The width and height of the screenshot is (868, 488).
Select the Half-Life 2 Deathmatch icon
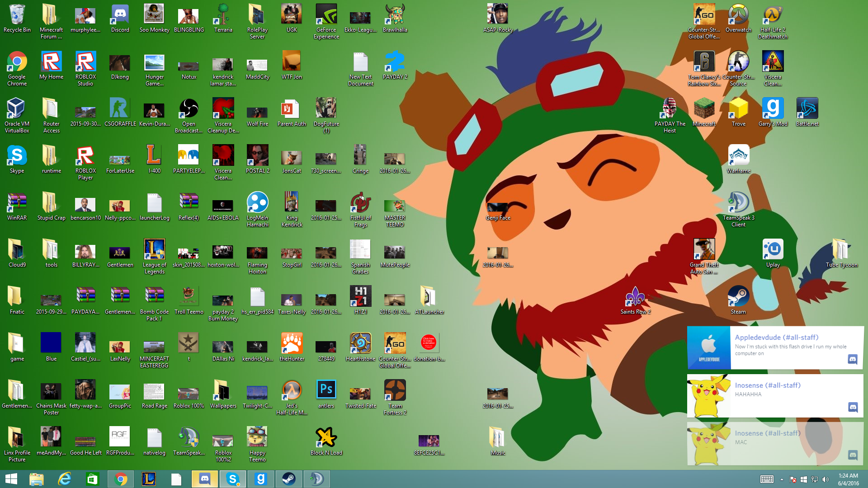click(x=773, y=22)
